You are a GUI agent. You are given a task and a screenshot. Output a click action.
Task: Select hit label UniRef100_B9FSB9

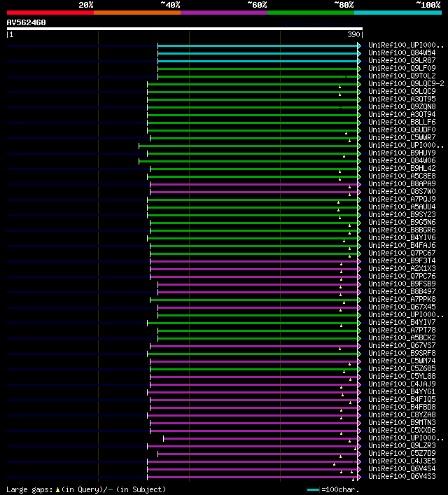402,284
